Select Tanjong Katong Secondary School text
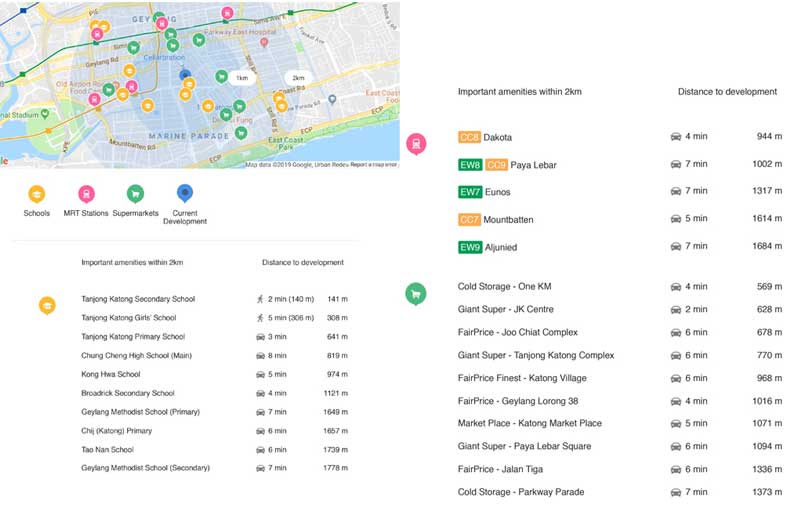800x507 pixels. coord(138,299)
